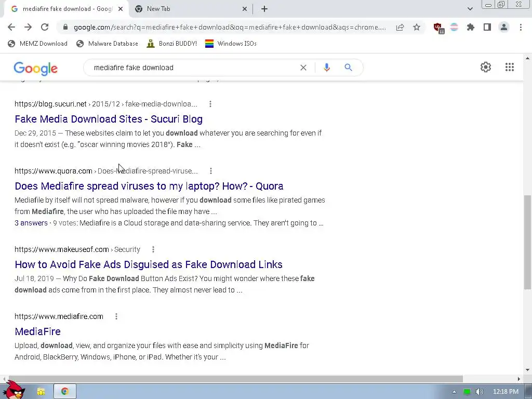Open the green tray status icon

pos(467,392)
